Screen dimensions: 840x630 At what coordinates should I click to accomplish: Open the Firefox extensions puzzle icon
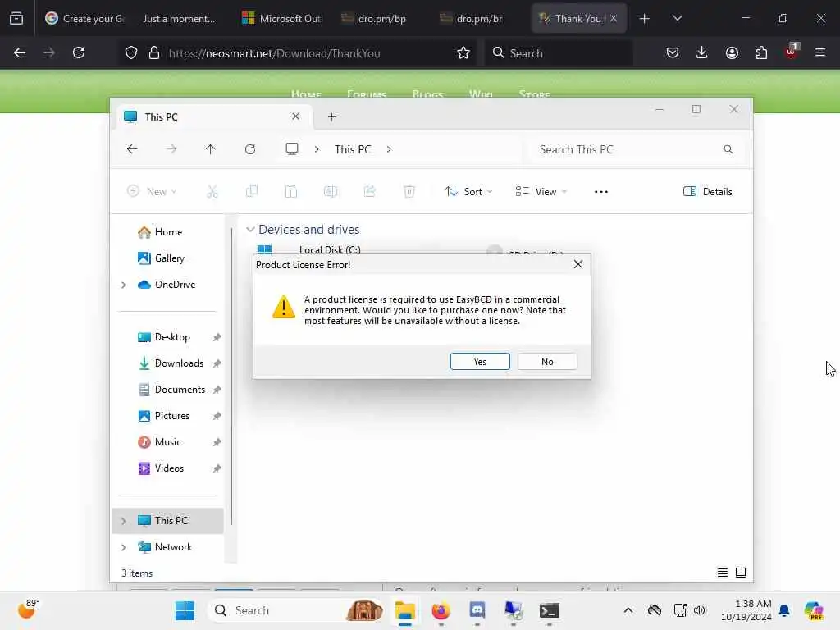pos(761,52)
